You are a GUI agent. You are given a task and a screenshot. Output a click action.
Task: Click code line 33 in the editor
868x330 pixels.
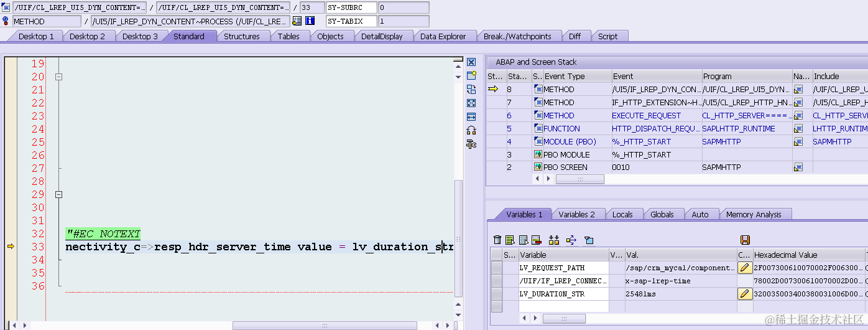pos(260,247)
